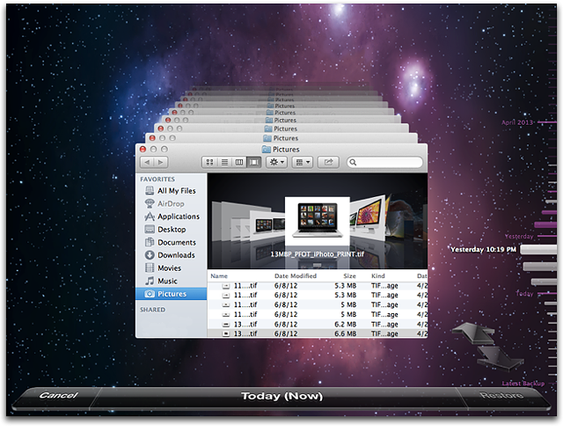
Task: Open Downloads in the sidebar
Action: [x=171, y=255]
